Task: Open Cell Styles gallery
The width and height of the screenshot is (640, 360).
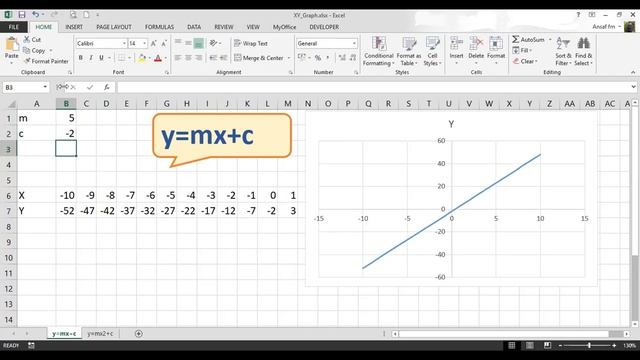Action: [x=432, y=51]
